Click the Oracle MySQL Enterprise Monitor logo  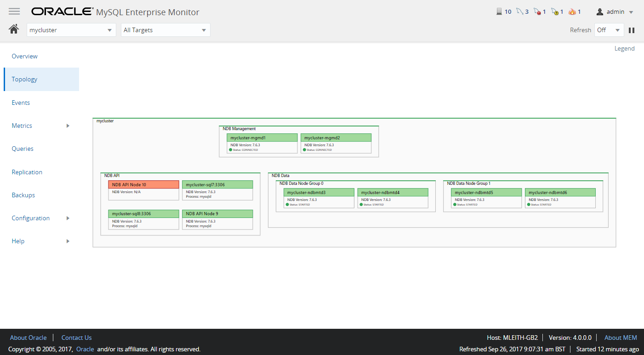(115, 12)
